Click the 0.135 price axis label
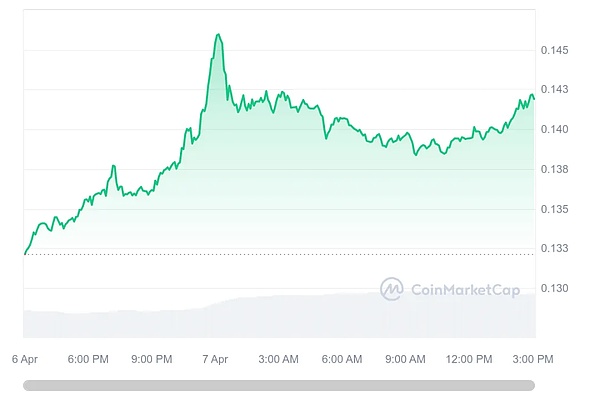Screen dimensions: 600x400 555,209
